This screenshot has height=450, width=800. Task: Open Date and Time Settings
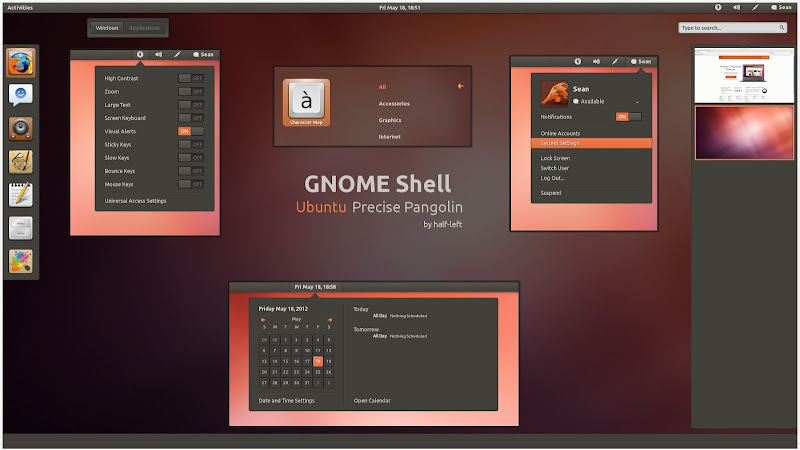(286, 401)
